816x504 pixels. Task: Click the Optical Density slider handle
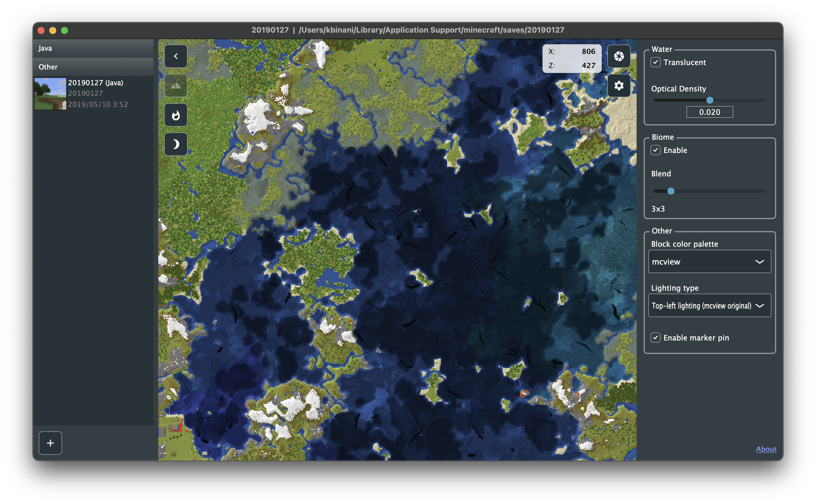click(710, 100)
